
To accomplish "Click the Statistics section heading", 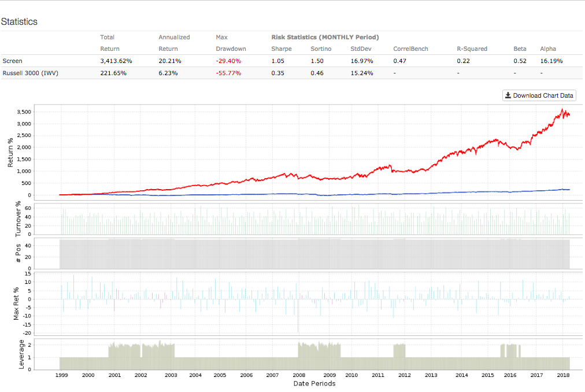I will click(19, 21).
